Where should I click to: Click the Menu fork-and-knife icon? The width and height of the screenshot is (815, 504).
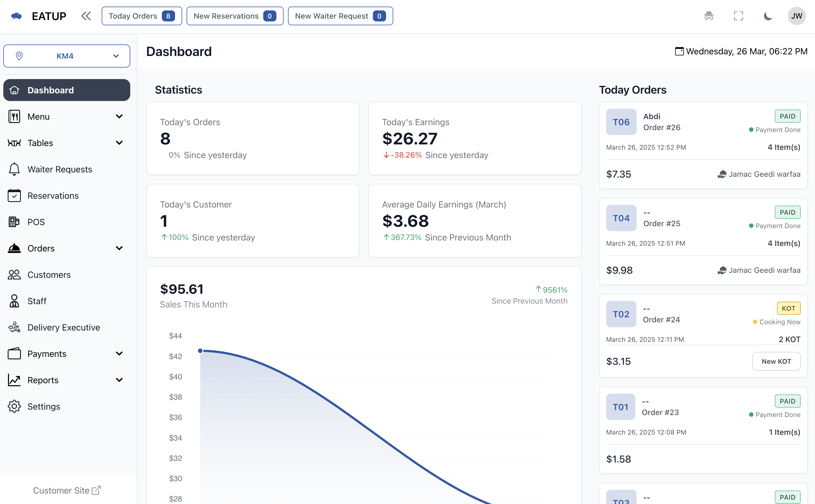point(14,117)
